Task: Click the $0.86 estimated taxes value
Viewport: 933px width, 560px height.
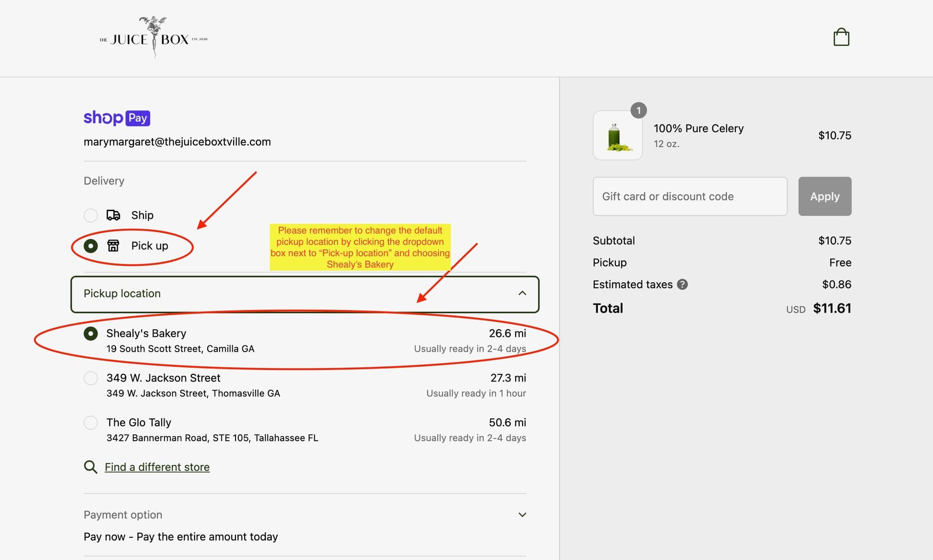Action: [836, 285]
